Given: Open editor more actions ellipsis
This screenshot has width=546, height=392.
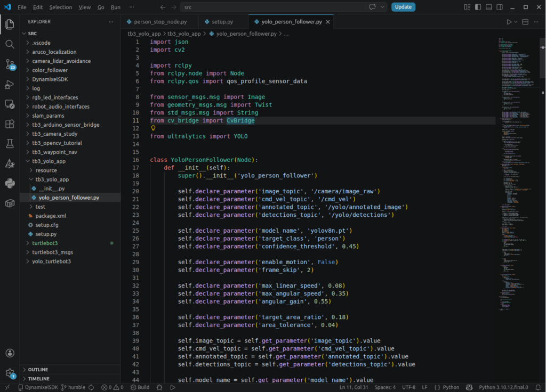Looking at the screenshot, I should 536,22.
